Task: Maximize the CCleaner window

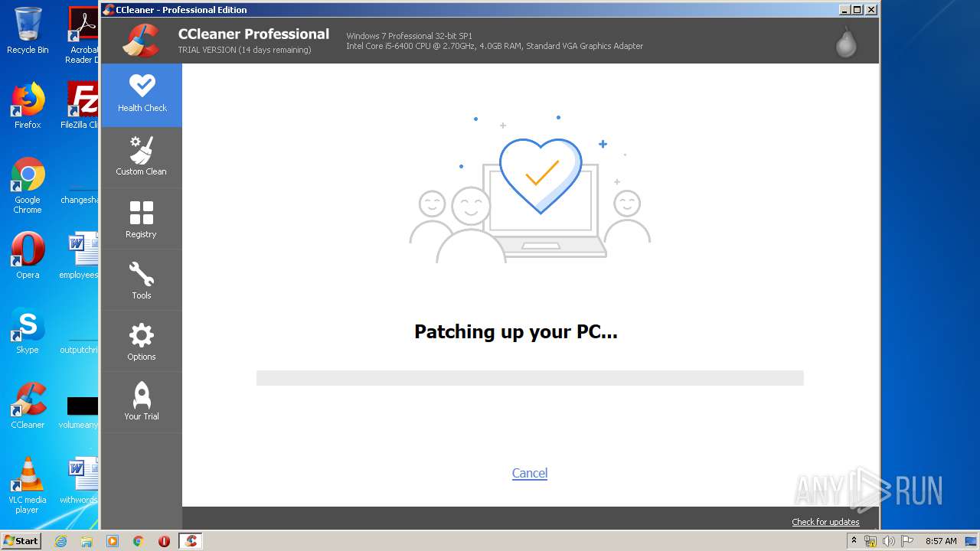Action: pyautogui.click(x=857, y=10)
